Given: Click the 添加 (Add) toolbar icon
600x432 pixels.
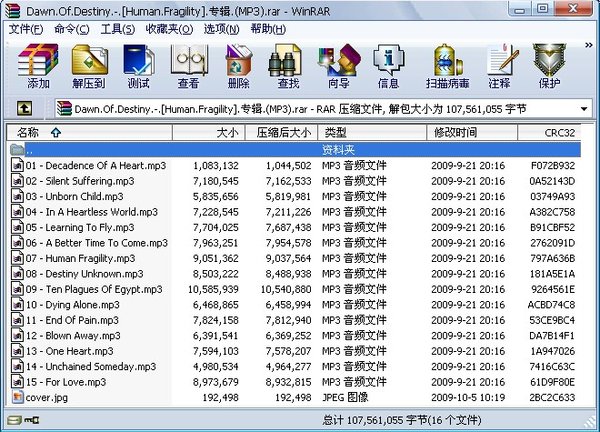Looking at the screenshot, I should [x=38, y=60].
